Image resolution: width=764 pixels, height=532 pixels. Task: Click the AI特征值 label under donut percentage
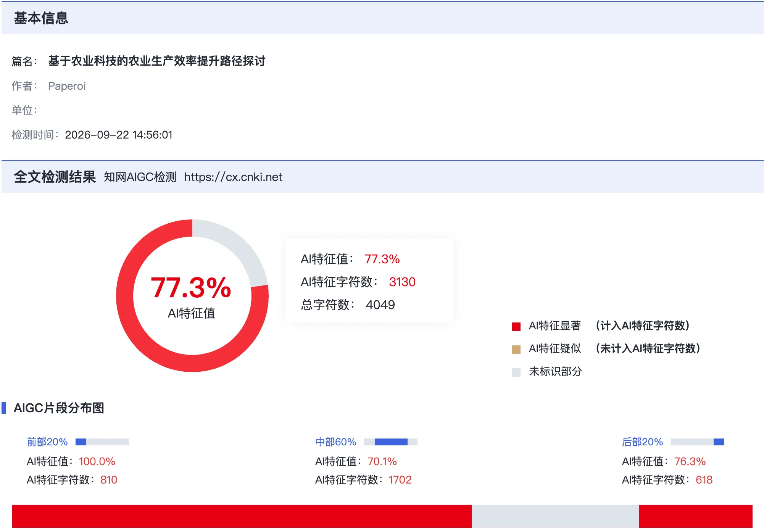tap(192, 313)
